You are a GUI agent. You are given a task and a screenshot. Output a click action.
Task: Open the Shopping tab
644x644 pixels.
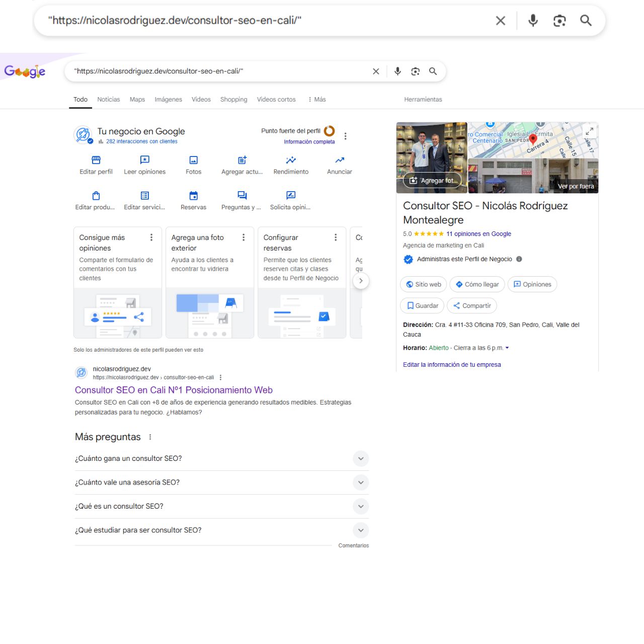(234, 100)
